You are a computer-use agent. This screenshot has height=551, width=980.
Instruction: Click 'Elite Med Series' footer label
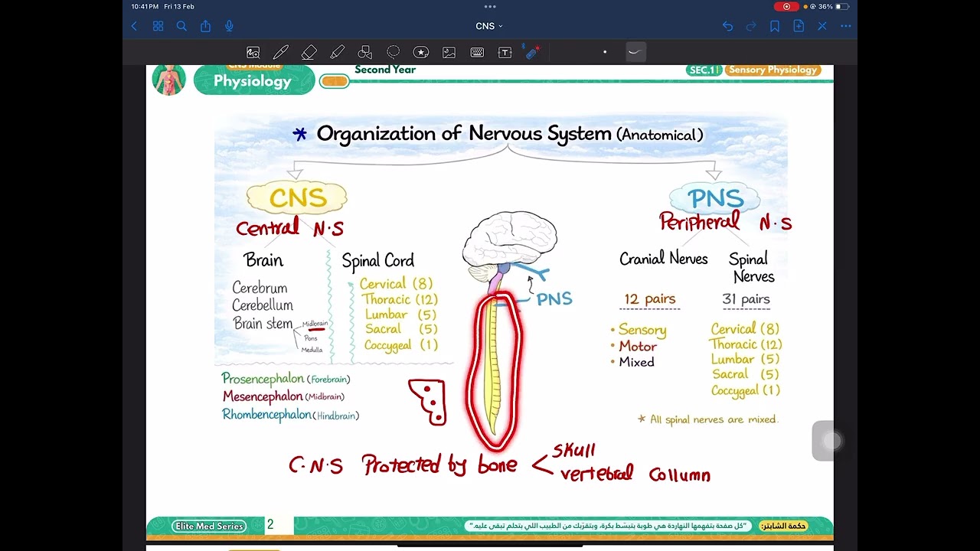pyautogui.click(x=209, y=526)
